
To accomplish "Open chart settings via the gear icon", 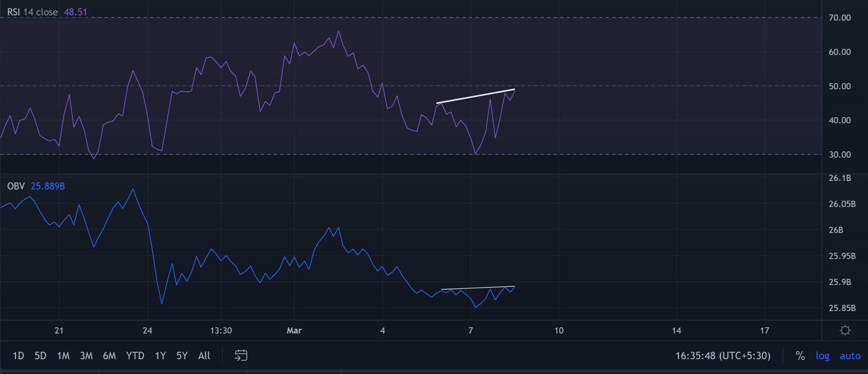I will pyautogui.click(x=845, y=329).
